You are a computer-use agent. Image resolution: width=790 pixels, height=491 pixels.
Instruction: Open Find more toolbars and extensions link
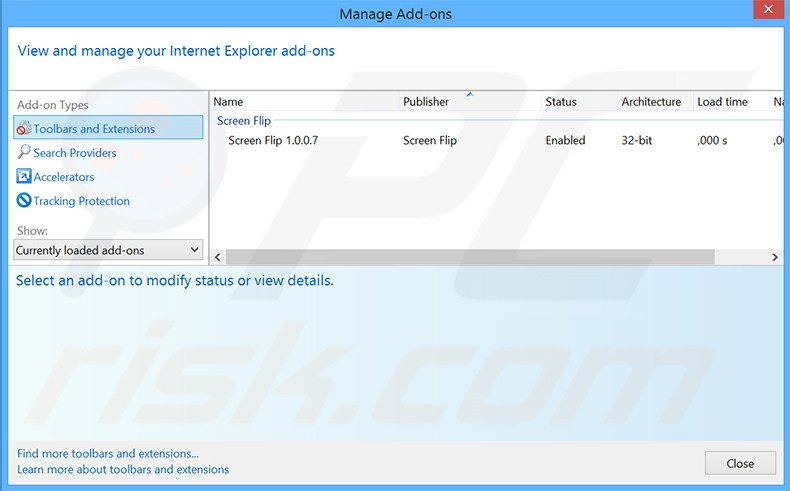[x=108, y=453]
